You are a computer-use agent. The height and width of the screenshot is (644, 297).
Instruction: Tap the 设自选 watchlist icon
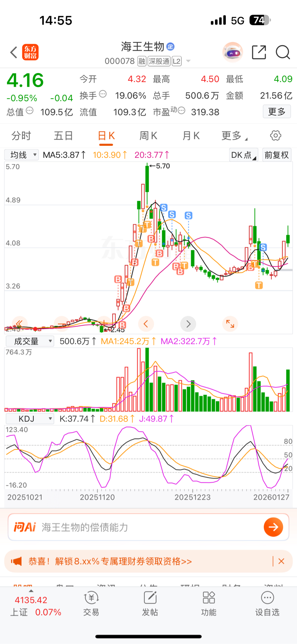click(267, 604)
